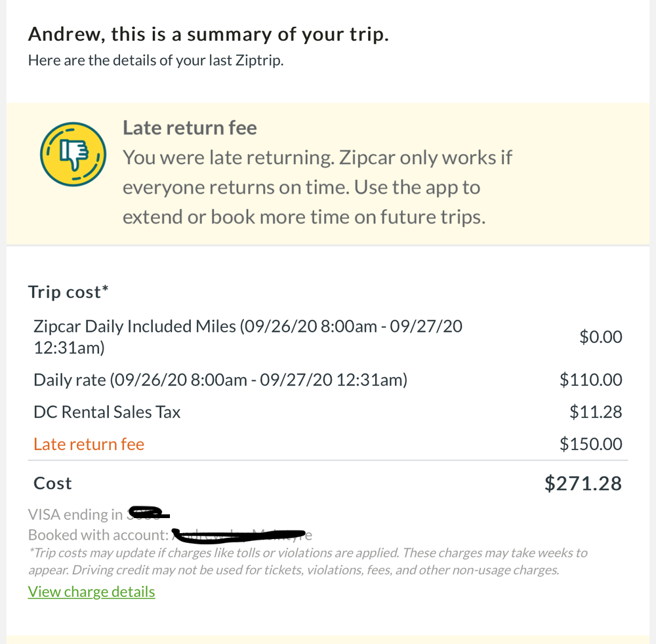The image size is (656, 644).
Task: Click the $11.28 sales tax amount
Action: click(596, 412)
